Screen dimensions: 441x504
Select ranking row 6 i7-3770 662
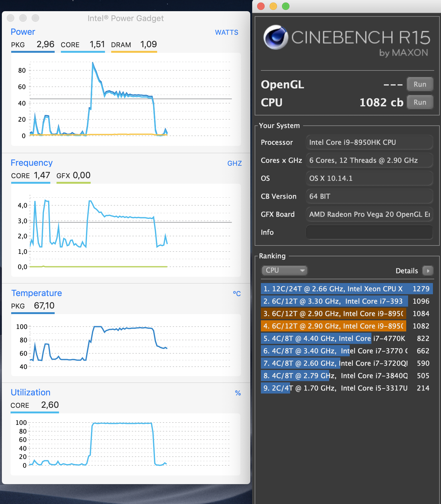347,351
